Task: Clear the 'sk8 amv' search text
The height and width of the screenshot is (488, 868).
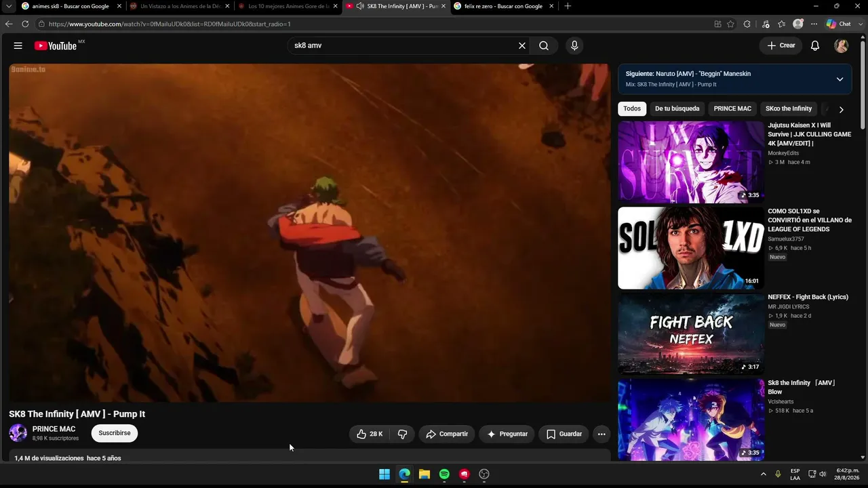Action: [x=522, y=45]
